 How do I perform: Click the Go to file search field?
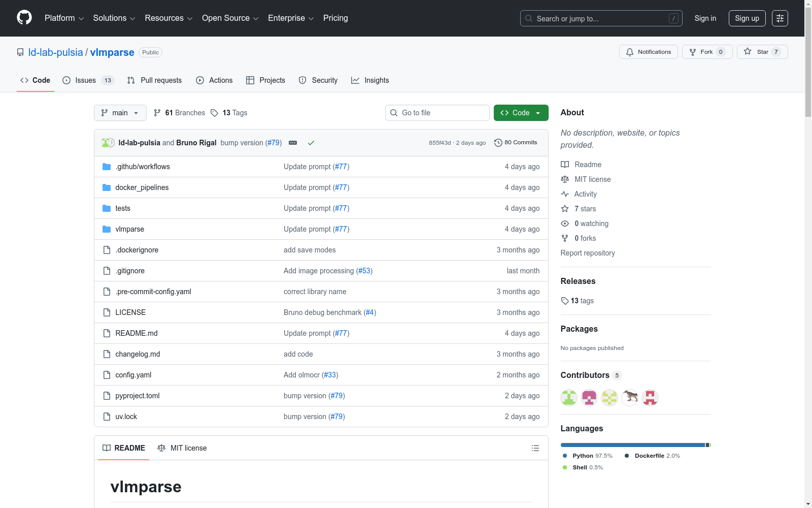pyautogui.click(x=437, y=113)
